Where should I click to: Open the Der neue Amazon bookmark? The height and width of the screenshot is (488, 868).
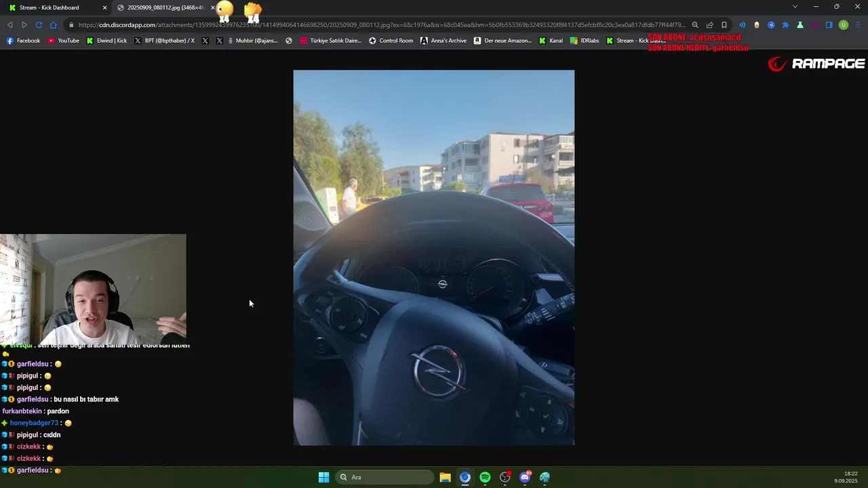click(x=502, y=41)
